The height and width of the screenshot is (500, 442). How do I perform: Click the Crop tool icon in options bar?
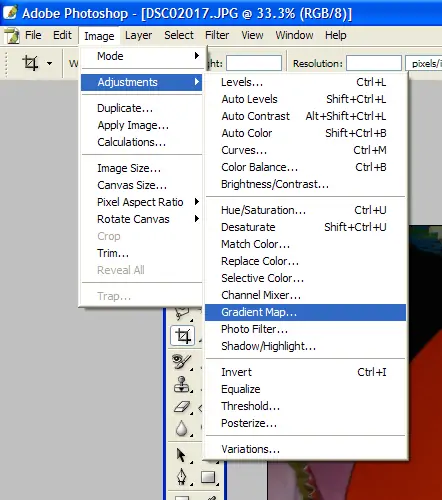[x=30, y=63]
